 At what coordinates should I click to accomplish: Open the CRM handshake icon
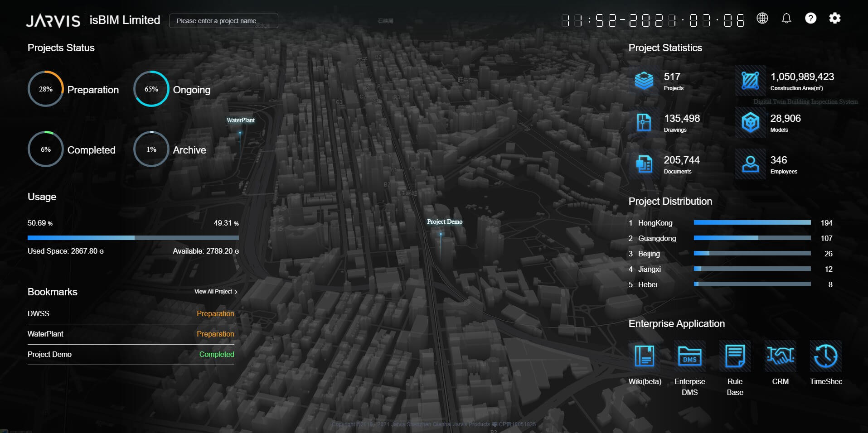[x=780, y=356]
